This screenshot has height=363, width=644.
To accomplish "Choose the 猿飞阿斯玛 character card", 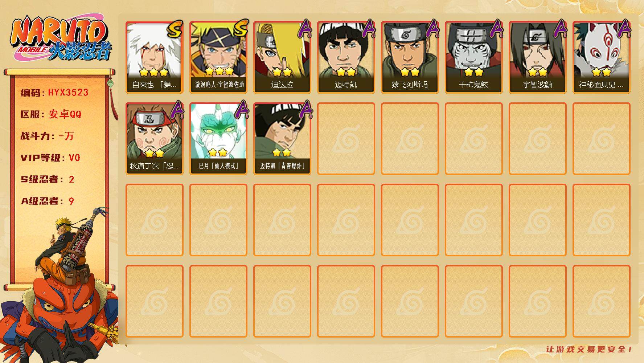I will point(410,57).
